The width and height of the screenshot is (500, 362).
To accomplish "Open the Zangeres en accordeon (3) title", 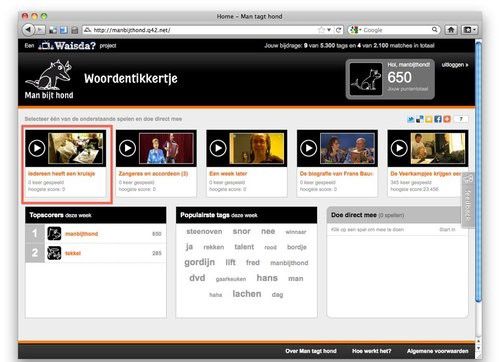I will (153, 174).
